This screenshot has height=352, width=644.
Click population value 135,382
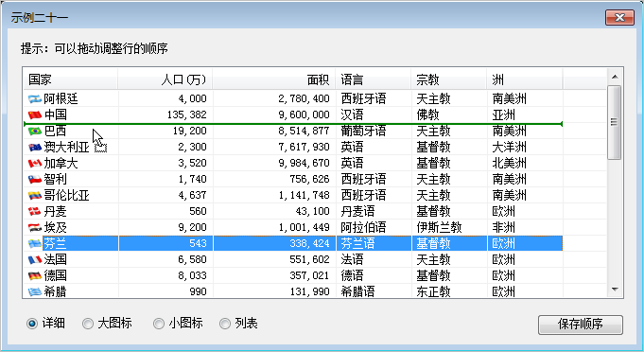[x=187, y=115]
